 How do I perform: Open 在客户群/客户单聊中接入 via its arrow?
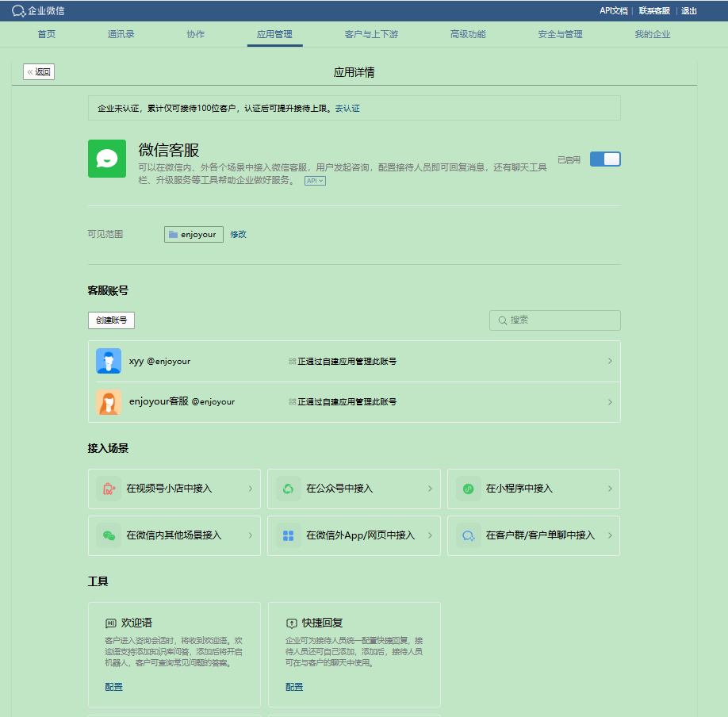[610, 535]
